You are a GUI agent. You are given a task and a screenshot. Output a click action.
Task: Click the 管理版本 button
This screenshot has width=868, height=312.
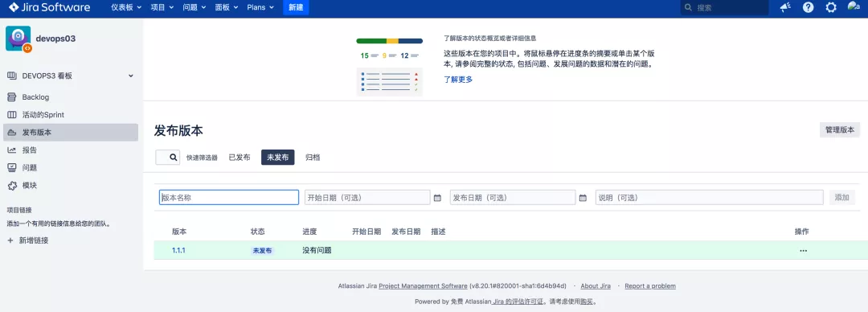(840, 129)
